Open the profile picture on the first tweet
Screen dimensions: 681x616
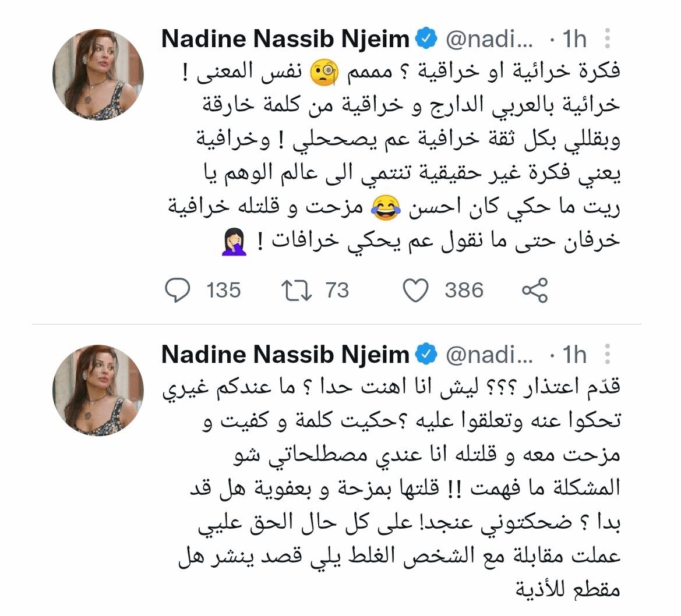pyautogui.click(x=98, y=75)
